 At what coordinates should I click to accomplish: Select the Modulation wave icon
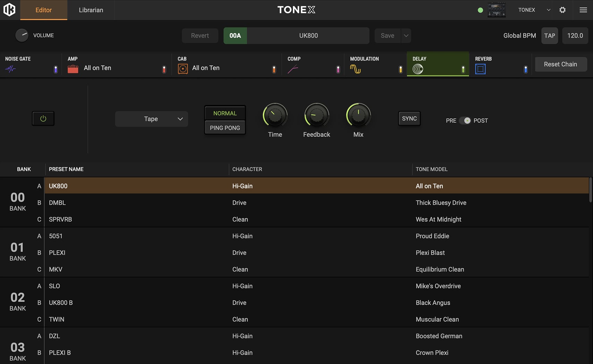355,69
